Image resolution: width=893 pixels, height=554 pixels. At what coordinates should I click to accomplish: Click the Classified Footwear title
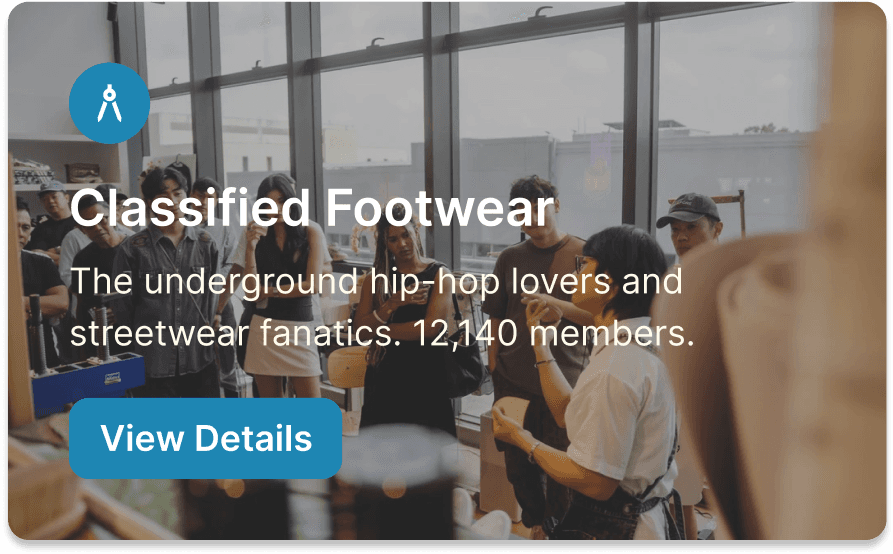312,207
